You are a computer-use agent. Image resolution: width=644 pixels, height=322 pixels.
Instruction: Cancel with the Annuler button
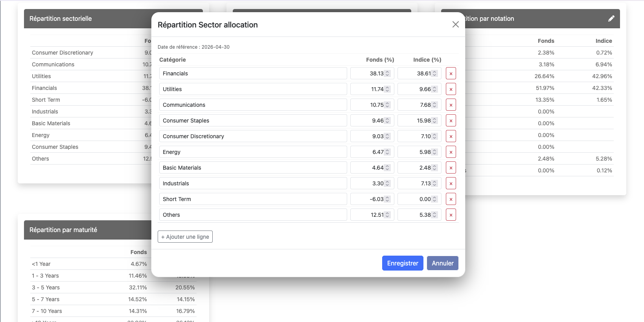coord(443,263)
